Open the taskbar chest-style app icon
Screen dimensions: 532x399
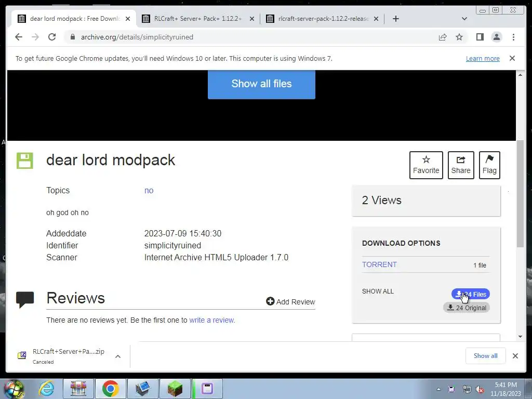78,389
